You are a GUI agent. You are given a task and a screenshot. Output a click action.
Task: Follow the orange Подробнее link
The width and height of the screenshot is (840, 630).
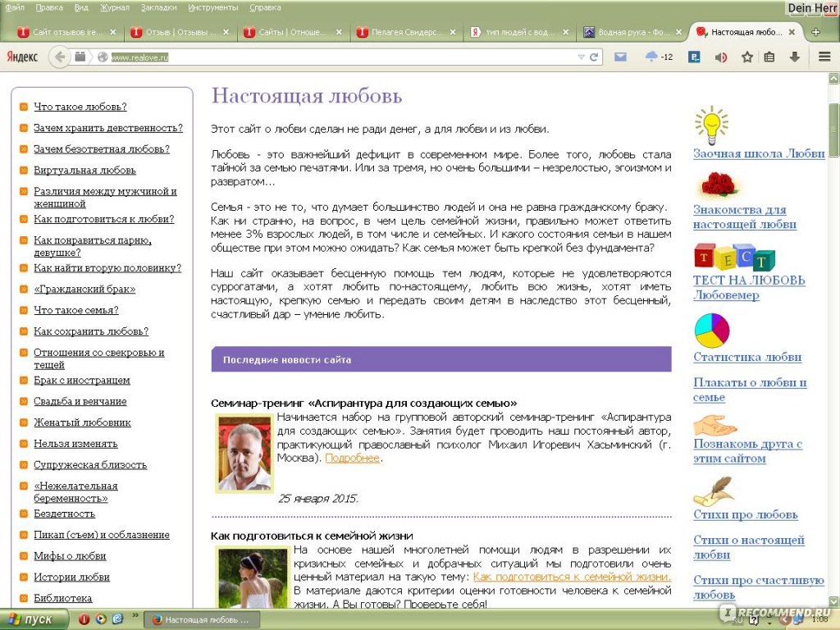(352, 458)
